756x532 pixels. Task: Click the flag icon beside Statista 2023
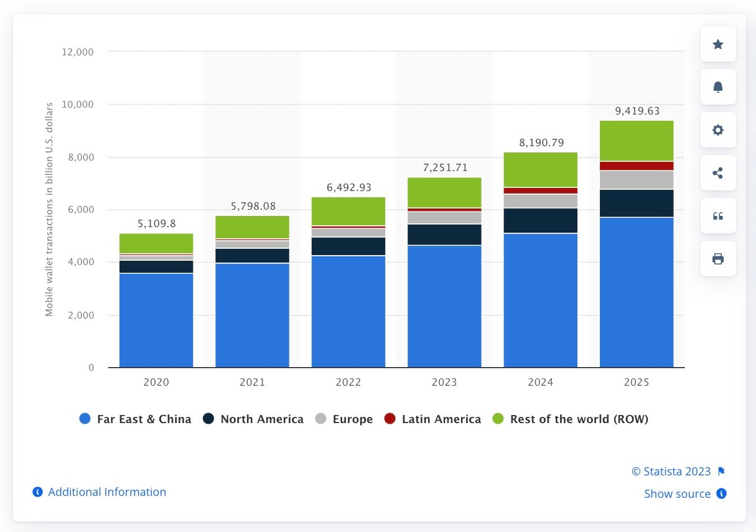[721, 472]
